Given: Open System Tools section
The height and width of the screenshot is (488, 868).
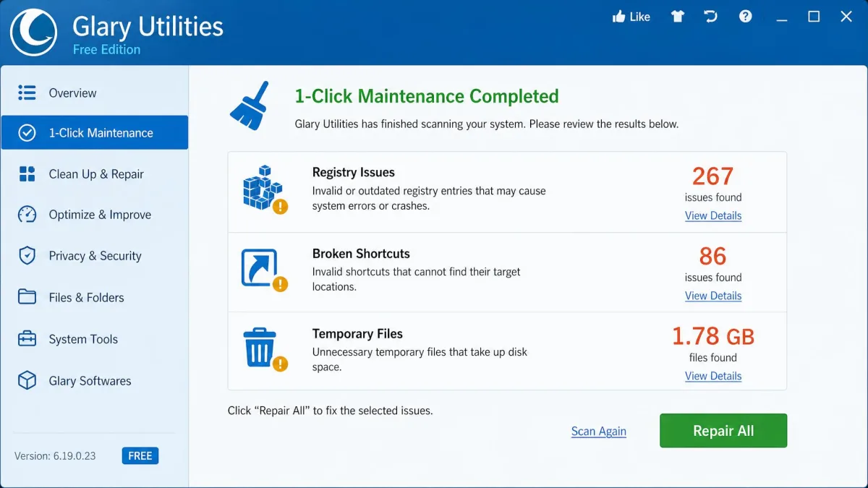Looking at the screenshot, I should pos(95,339).
